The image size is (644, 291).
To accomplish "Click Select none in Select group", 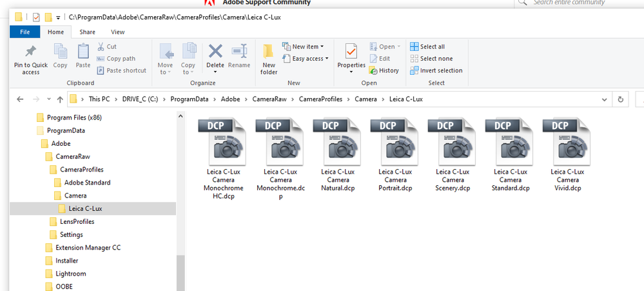I will pyautogui.click(x=431, y=58).
